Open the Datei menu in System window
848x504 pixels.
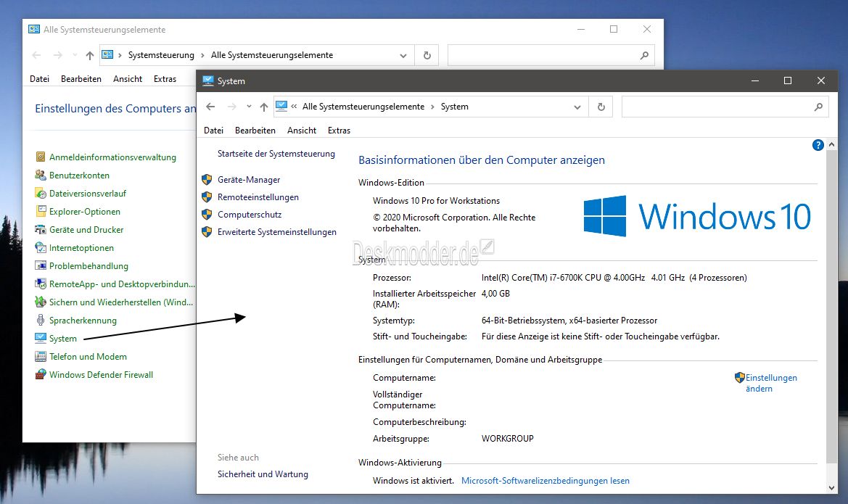coord(213,131)
